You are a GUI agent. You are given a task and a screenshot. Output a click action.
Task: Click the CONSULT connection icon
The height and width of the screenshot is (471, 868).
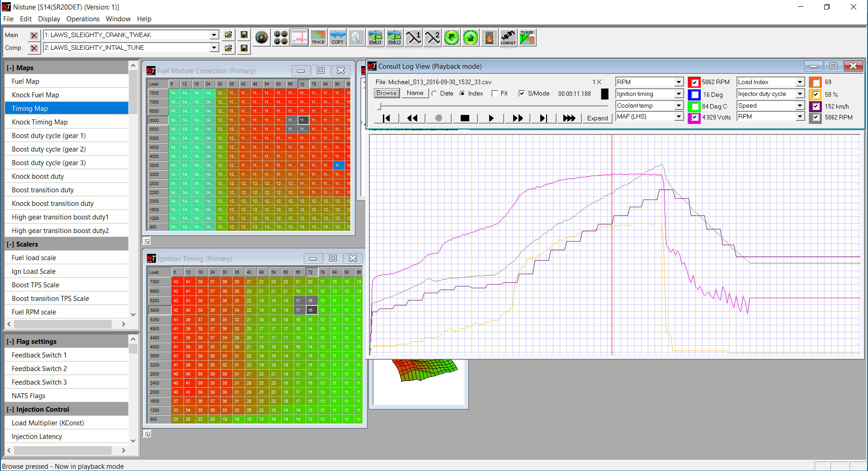508,38
